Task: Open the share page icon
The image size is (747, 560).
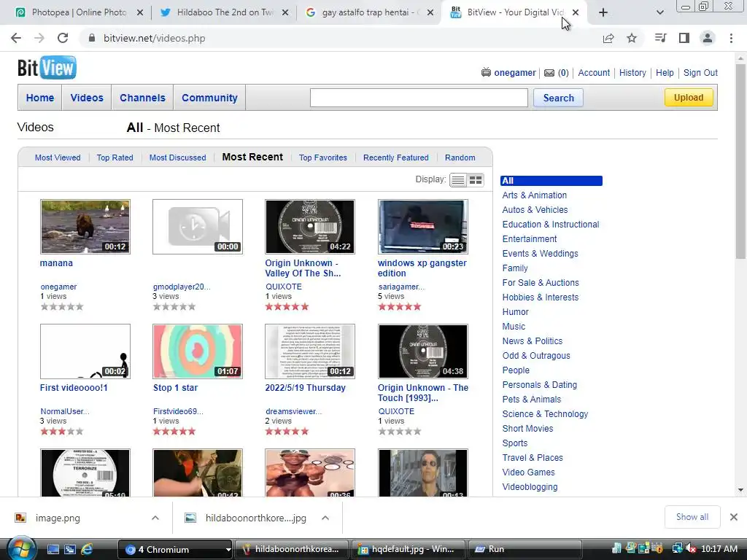Action: click(x=608, y=38)
